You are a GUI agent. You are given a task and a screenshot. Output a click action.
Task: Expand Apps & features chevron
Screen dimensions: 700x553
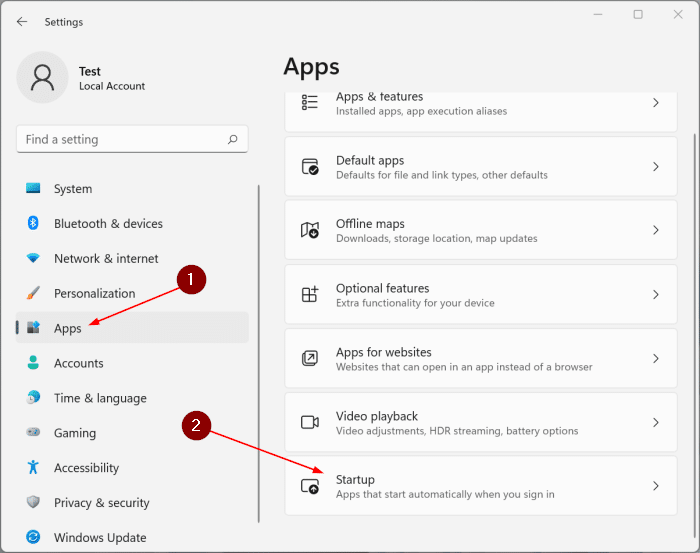[x=656, y=103]
